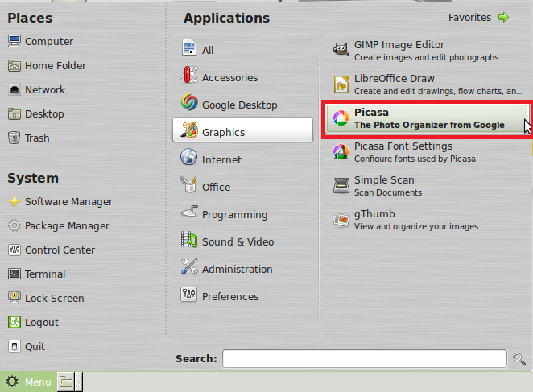This screenshot has width=533, height=392.
Task: Select the All applications category
Action: click(242, 51)
